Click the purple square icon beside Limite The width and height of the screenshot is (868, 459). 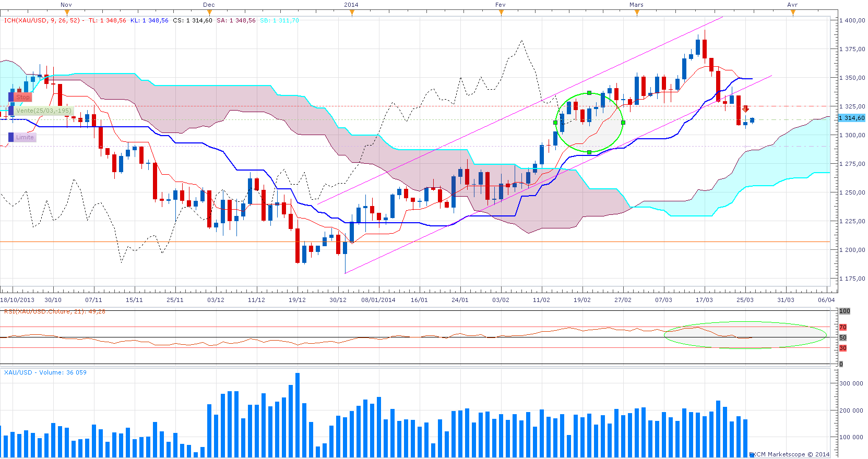pos(11,137)
